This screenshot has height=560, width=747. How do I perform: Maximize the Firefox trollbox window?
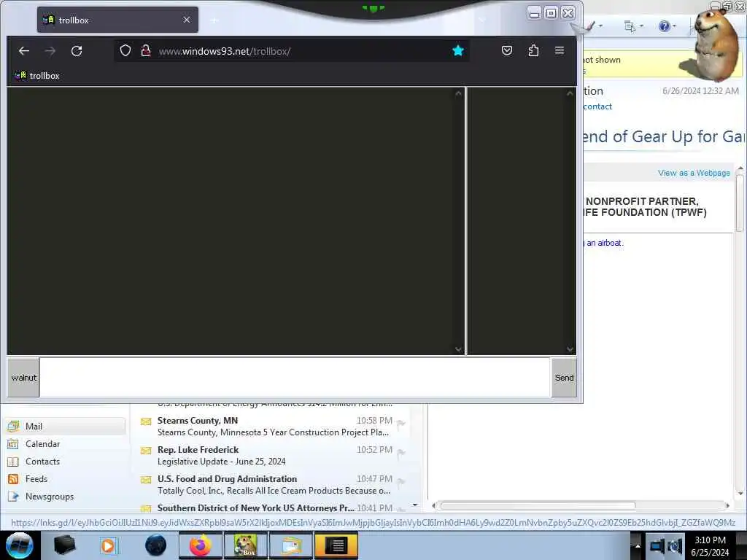[551, 13]
